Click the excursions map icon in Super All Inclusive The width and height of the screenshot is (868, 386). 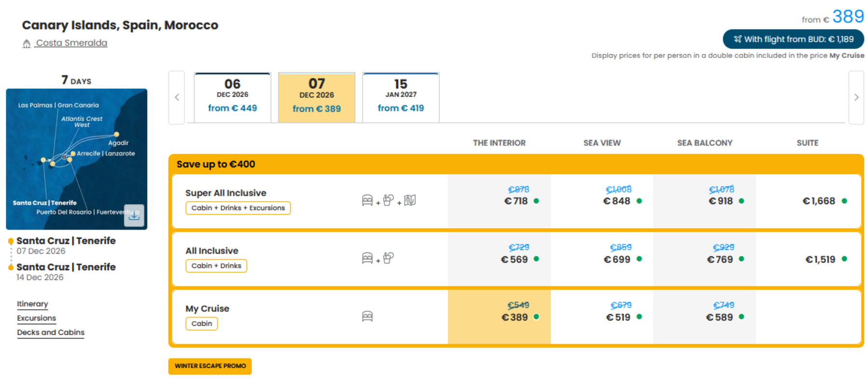pyautogui.click(x=410, y=200)
